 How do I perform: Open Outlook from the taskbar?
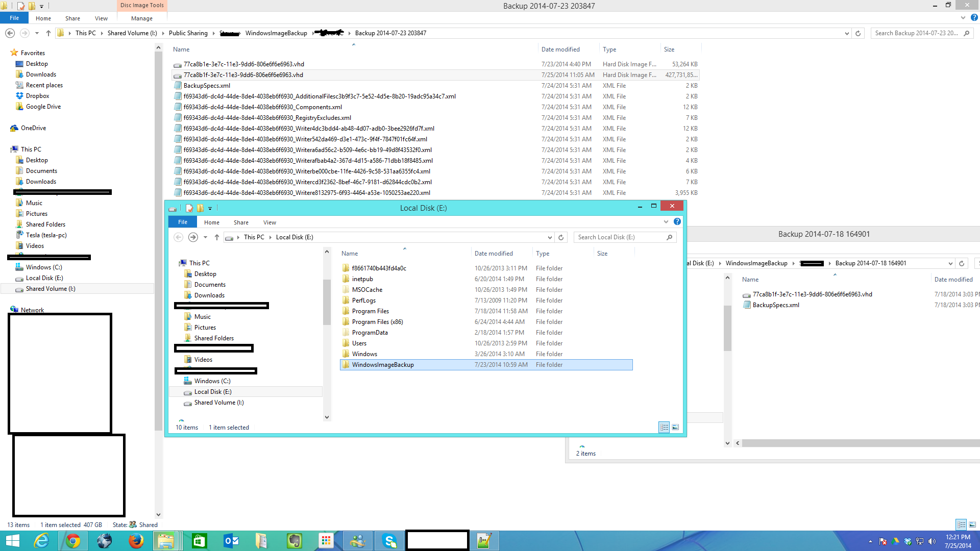pyautogui.click(x=231, y=540)
